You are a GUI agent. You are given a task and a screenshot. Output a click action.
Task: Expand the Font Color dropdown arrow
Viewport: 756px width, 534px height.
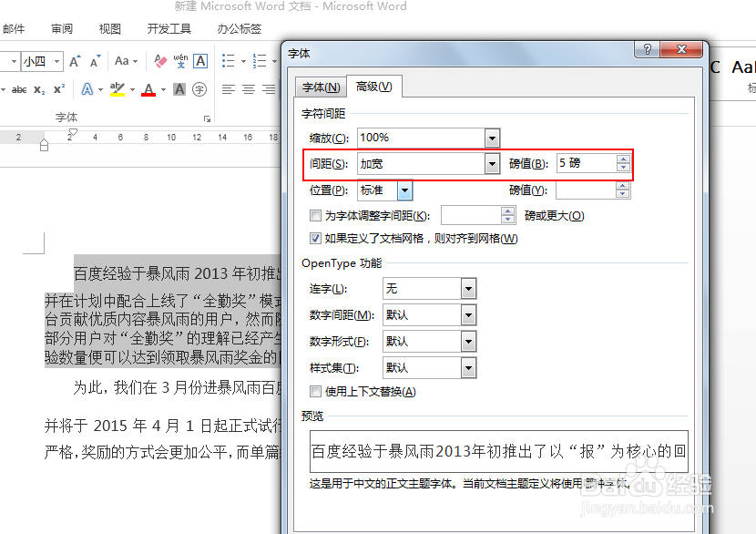click(163, 89)
